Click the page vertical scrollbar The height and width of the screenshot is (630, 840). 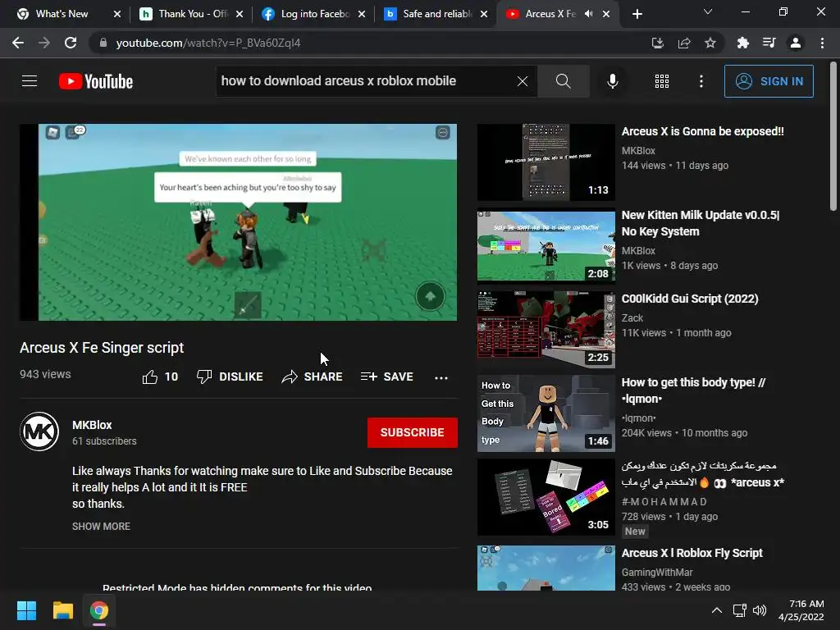pyautogui.click(x=833, y=137)
